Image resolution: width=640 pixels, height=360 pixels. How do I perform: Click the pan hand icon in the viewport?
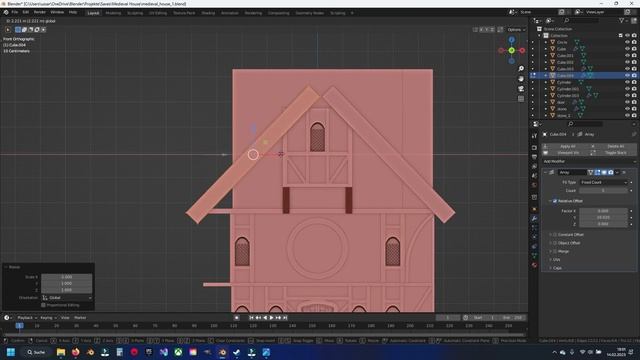521,78
